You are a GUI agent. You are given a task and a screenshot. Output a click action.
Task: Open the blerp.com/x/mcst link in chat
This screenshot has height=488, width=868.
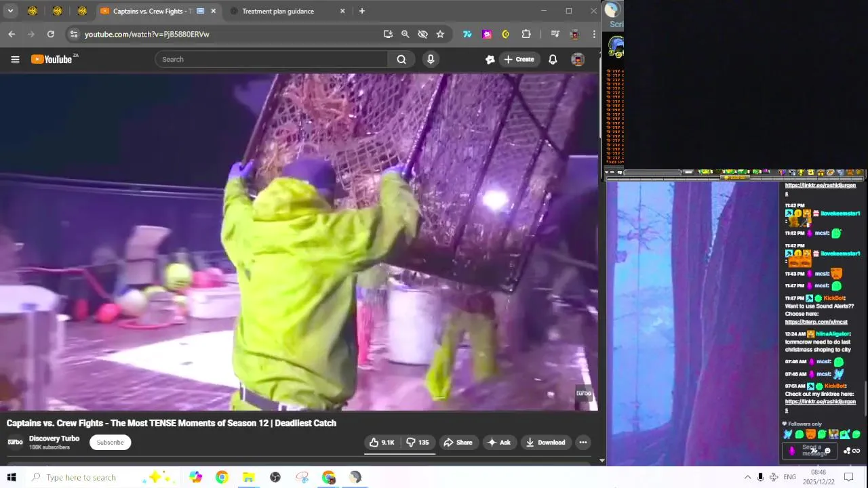point(816,322)
